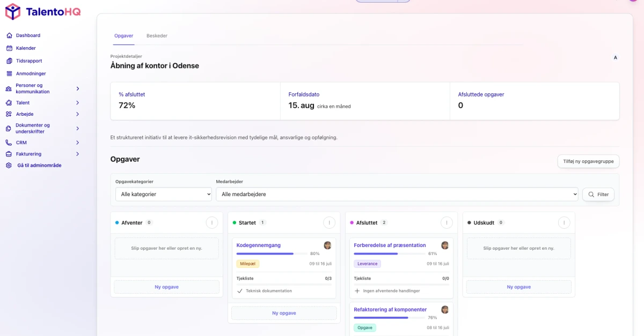
Task: Click the Udskudt empty drop zone
Action: tap(519, 249)
